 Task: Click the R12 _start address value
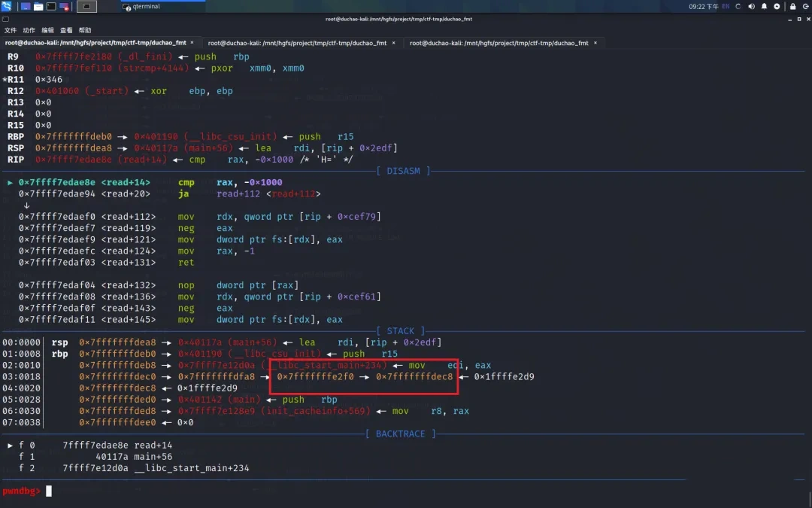(x=83, y=91)
